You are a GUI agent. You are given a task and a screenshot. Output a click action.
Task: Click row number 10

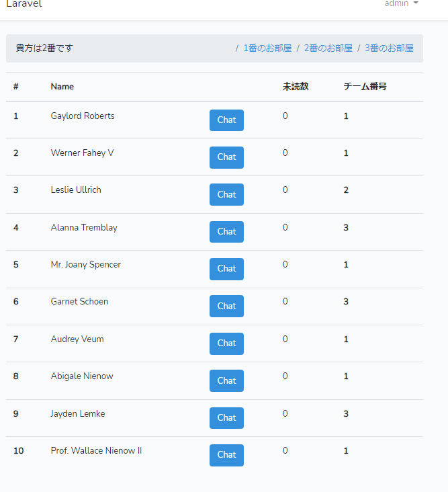19,451
